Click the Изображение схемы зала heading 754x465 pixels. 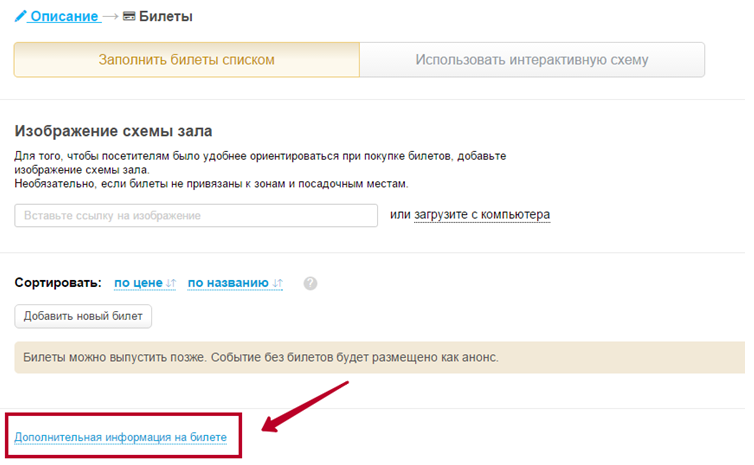(x=113, y=131)
